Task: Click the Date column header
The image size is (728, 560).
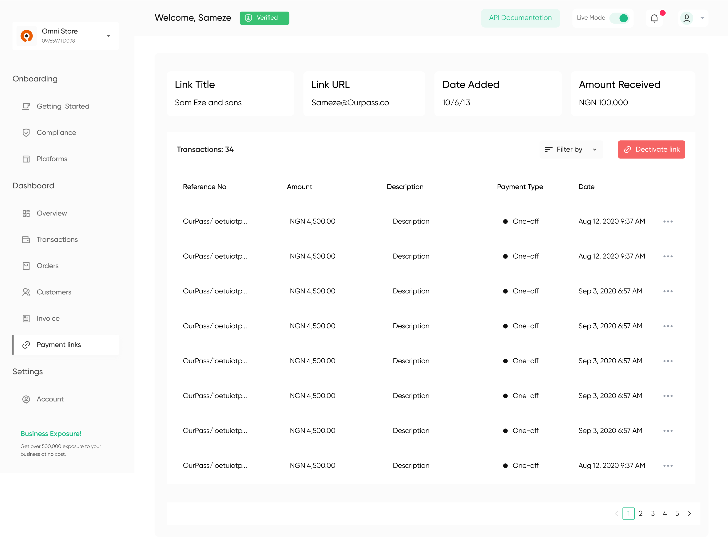Action: (586, 187)
